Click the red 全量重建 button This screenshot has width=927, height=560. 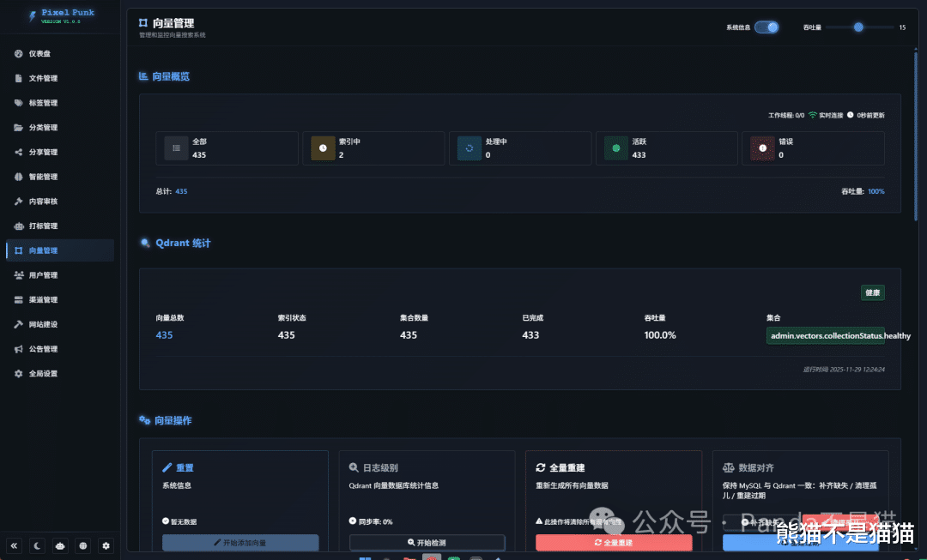point(614,542)
